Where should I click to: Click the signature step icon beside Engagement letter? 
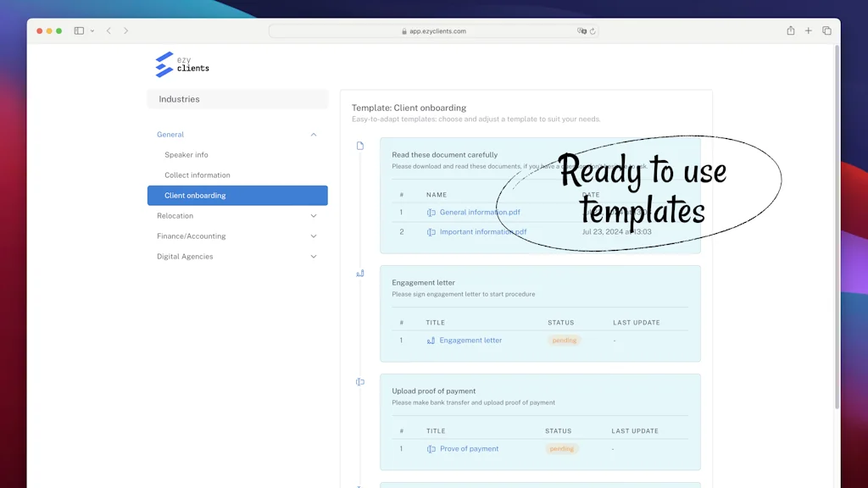(360, 274)
